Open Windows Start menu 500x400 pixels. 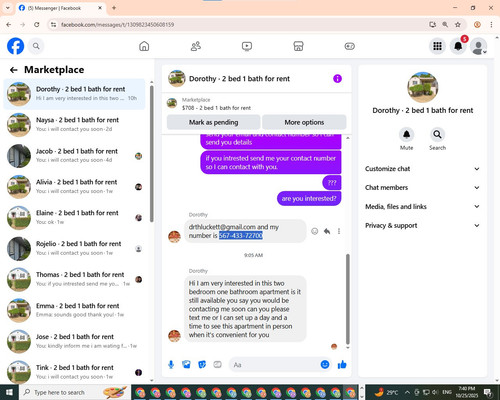pyautogui.click(x=9, y=392)
